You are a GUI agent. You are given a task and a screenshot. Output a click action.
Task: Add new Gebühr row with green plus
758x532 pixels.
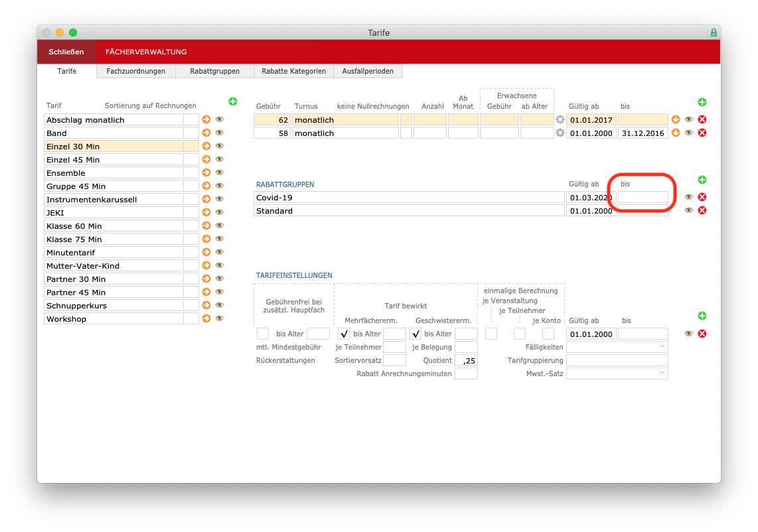pos(702,102)
